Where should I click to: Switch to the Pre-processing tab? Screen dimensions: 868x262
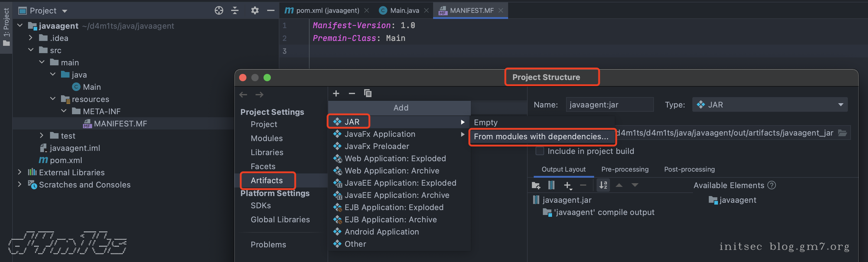click(x=625, y=169)
